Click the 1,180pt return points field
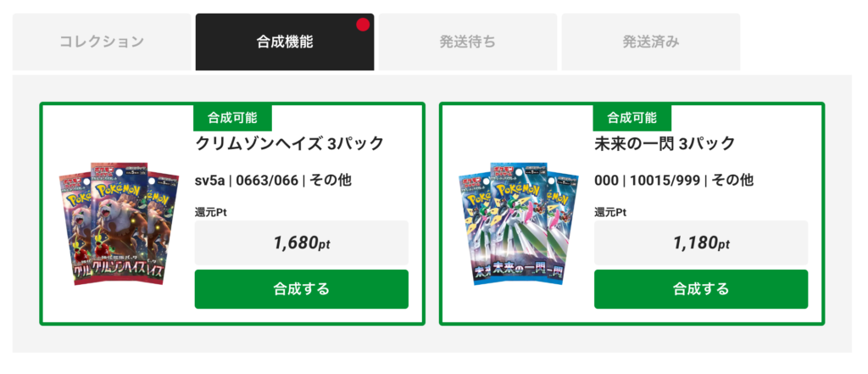Screen dimensions: 868x374 pyautogui.click(x=701, y=243)
